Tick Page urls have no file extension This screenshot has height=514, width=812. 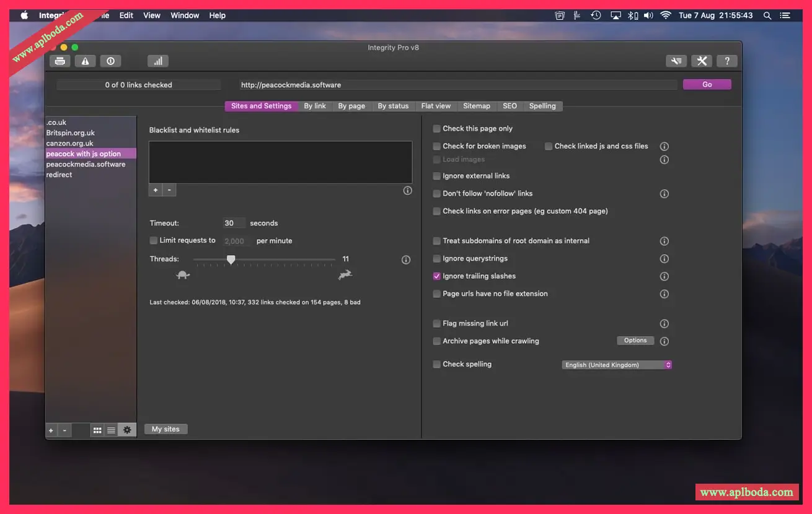pyautogui.click(x=437, y=294)
